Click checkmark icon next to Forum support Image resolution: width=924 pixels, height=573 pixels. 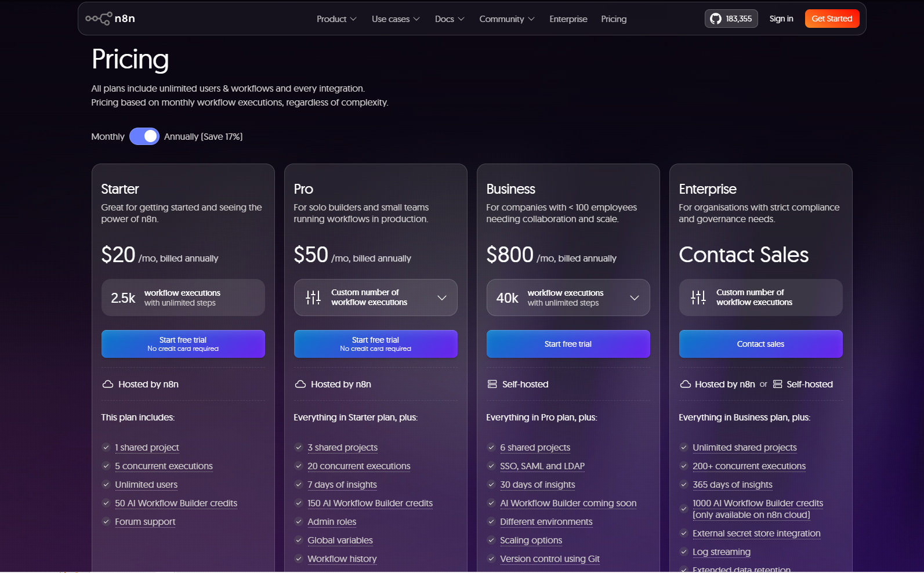[106, 521]
